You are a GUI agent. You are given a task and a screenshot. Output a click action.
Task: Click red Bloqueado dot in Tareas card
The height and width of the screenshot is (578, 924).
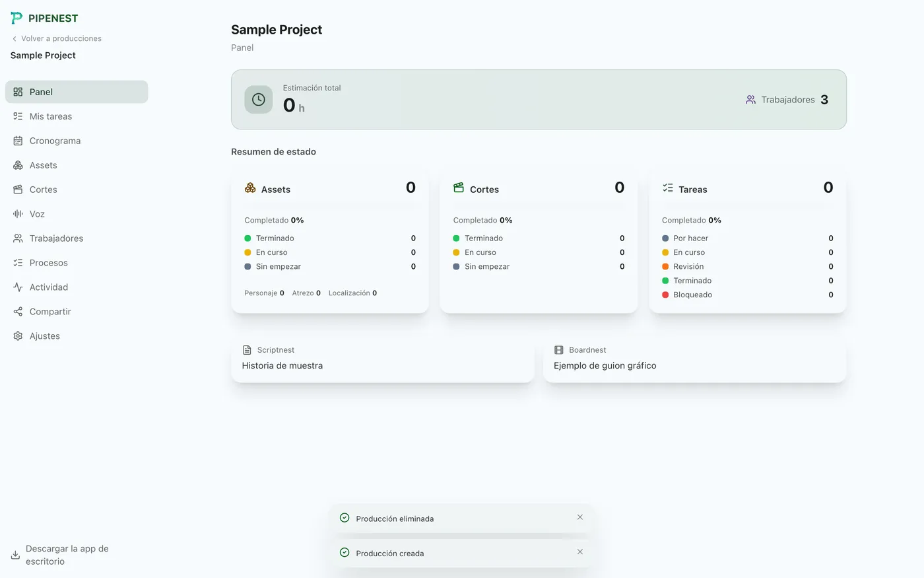tap(665, 295)
